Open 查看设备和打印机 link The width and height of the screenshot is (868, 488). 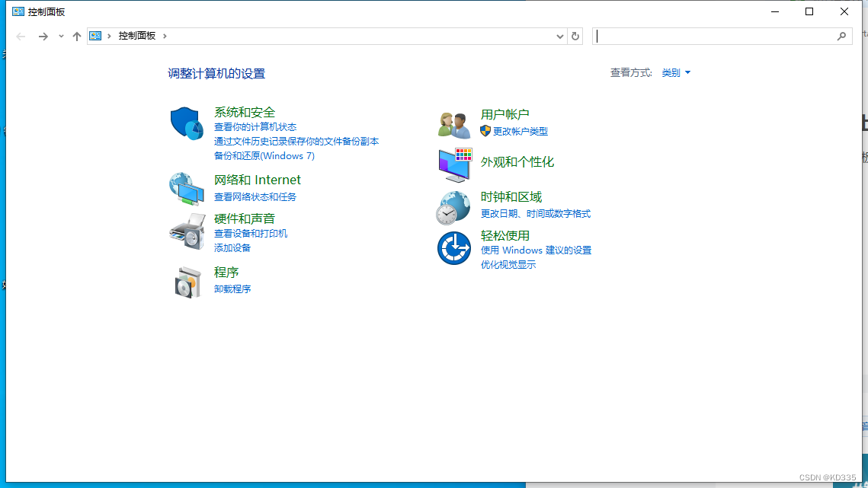(x=250, y=234)
